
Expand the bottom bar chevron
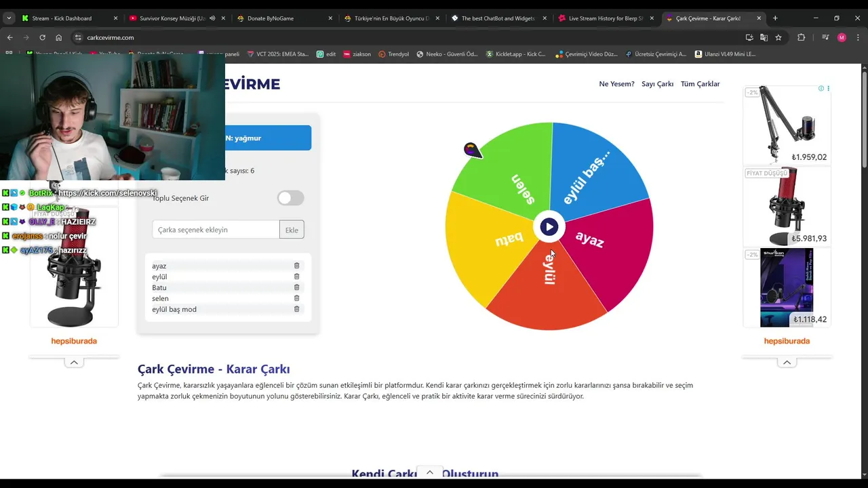click(429, 472)
